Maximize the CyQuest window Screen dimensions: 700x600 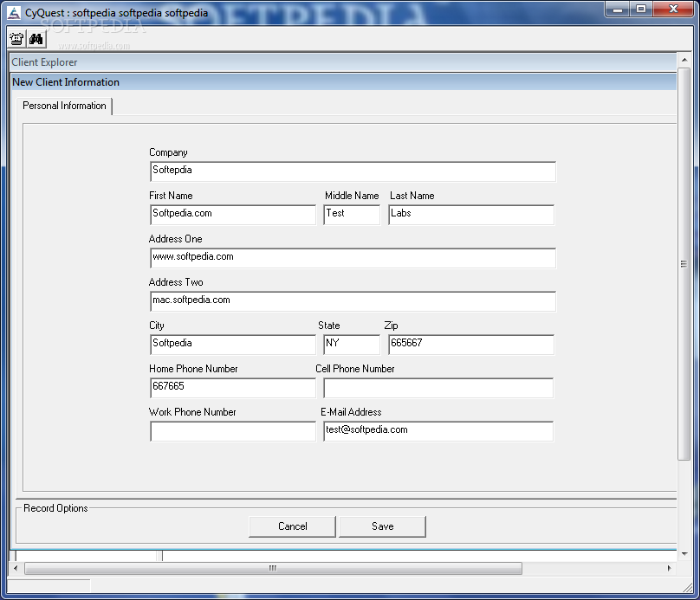(x=641, y=10)
